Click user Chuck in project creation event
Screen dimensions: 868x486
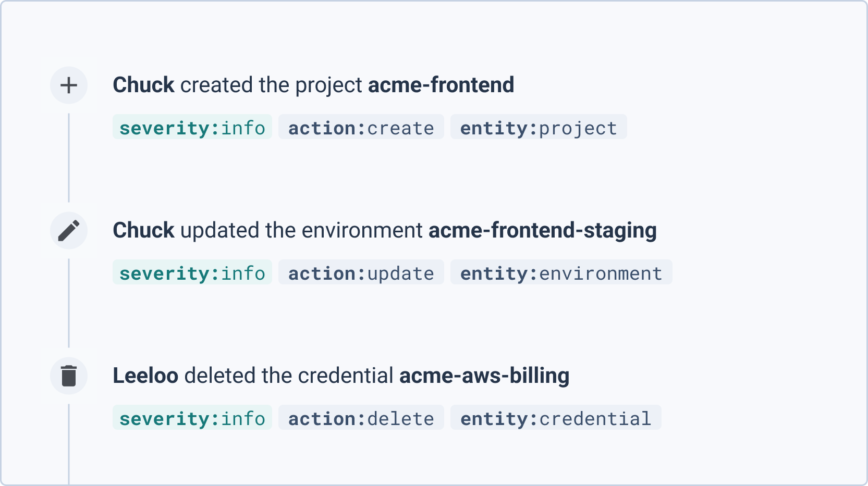click(x=143, y=85)
